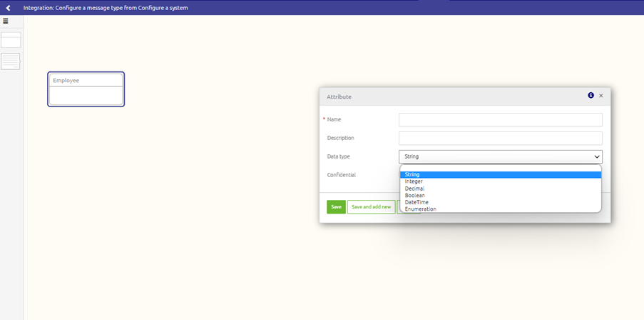Click the Data type label
Image resolution: width=644 pixels, height=320 pixels.
point(339,156)
